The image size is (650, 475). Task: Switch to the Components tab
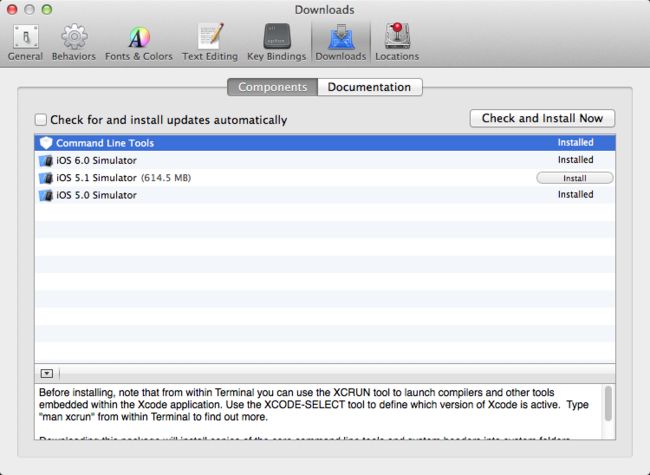click(x=273, y=87)
